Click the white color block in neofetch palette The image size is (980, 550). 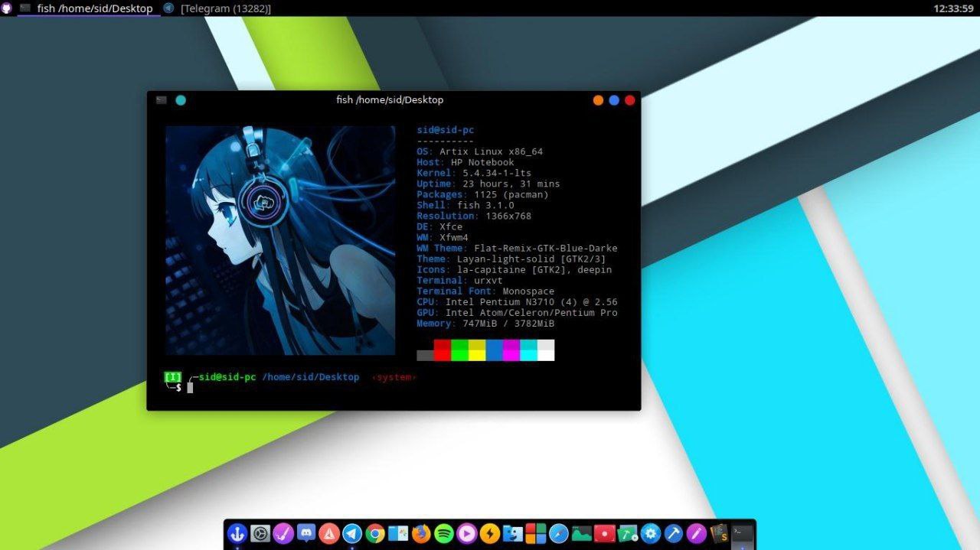(546, 350)
